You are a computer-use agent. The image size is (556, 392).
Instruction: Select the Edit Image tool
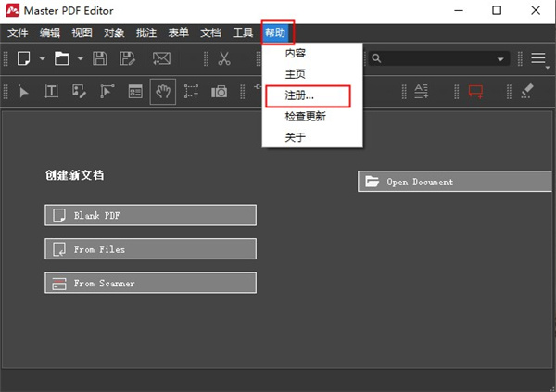click(x=79, y=92)
